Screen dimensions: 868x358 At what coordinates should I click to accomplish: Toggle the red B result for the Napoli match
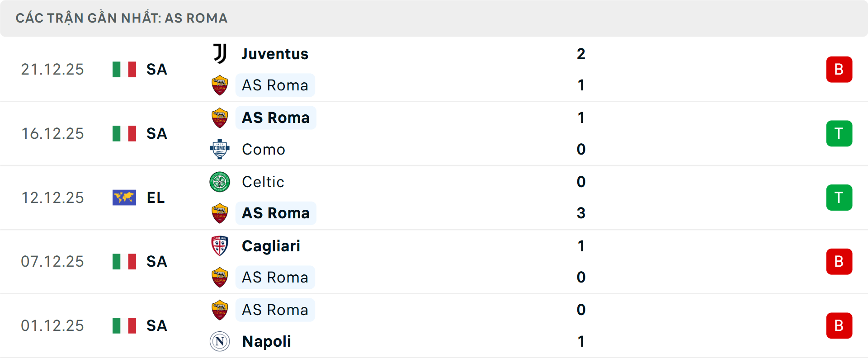point(839,325)
